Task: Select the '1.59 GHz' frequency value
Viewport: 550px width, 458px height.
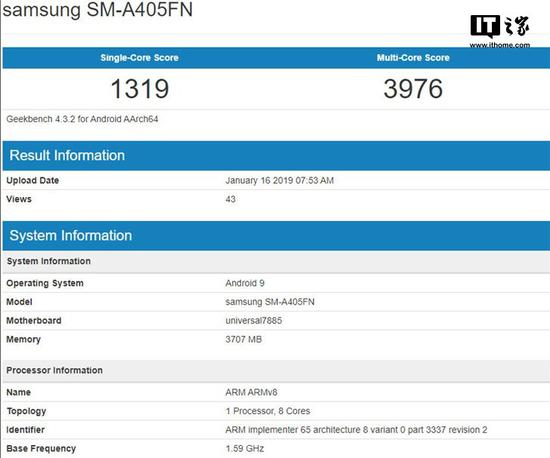Action: (245, 449)
